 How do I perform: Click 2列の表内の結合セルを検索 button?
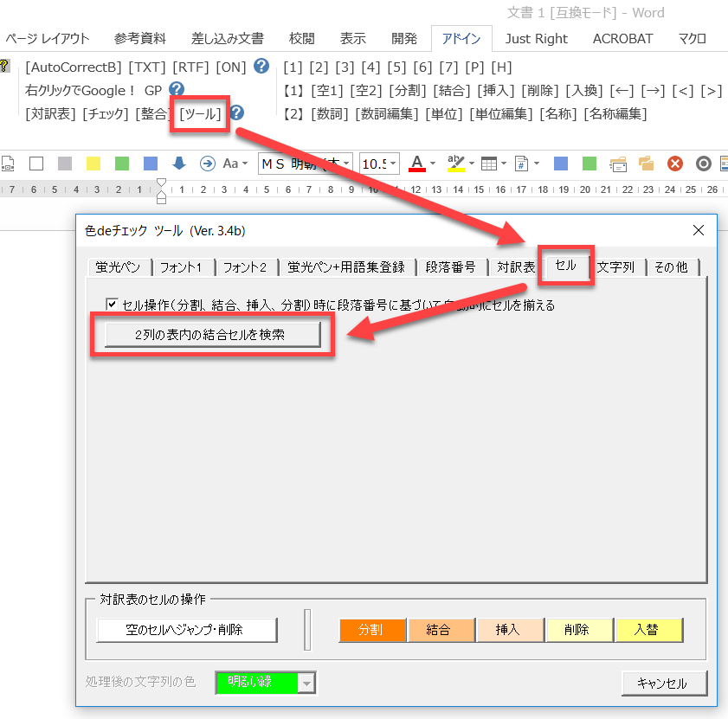tap(212, 334)
